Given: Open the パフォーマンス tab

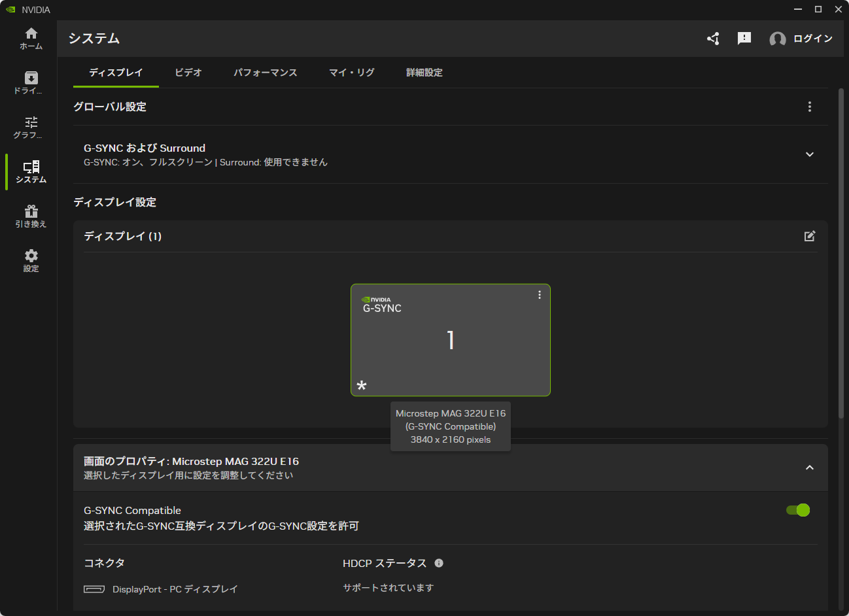Looking at the screenshot, I should (x=266, y=73).
